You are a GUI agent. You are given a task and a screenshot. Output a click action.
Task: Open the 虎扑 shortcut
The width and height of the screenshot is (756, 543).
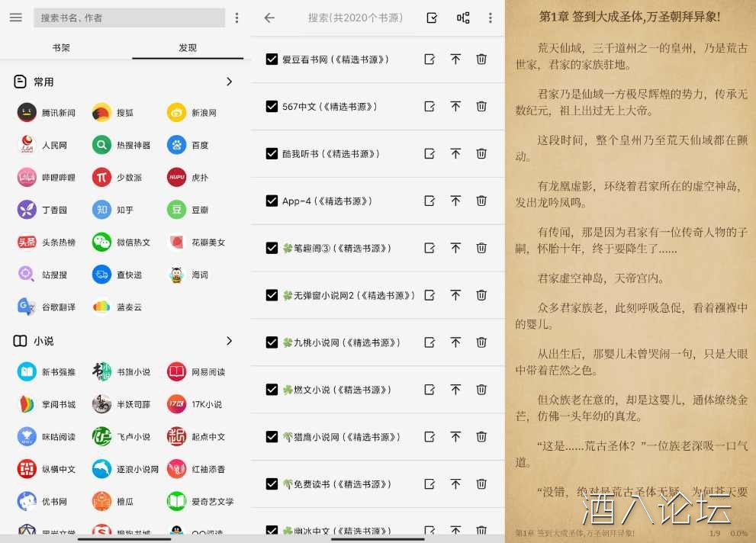coord(188,177)
